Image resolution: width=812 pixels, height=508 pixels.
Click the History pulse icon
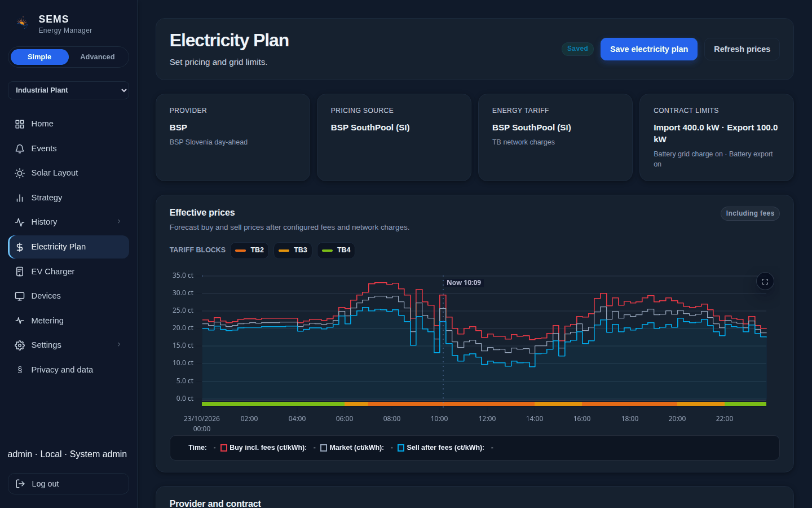20,222
